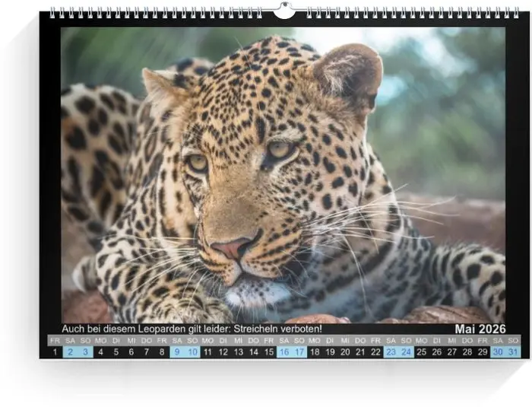Choose Monday 4 in the date strip
This screenshot has width=532, height=407.
click(101, 351)
